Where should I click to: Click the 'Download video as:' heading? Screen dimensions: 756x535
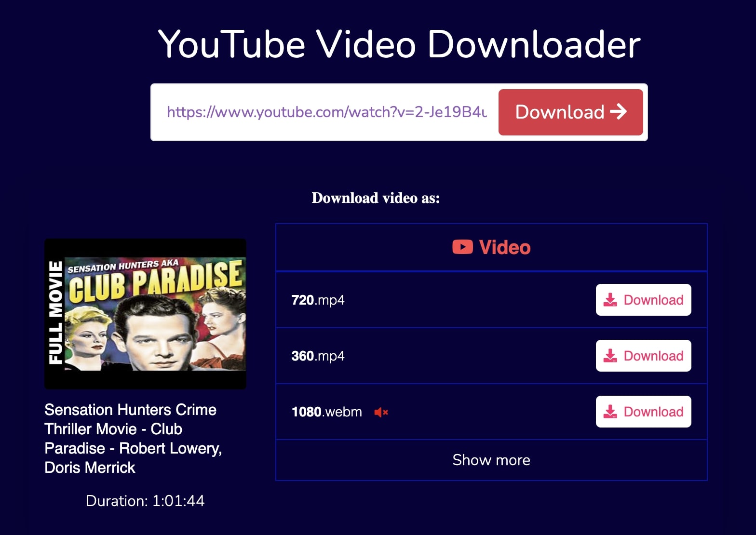[x=376, y=198]
